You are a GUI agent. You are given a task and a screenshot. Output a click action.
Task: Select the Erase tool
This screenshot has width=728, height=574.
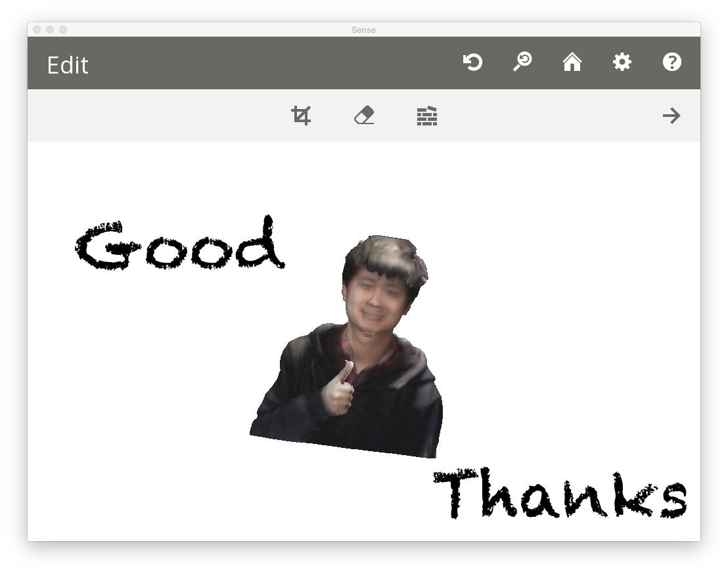click(364, 116)
